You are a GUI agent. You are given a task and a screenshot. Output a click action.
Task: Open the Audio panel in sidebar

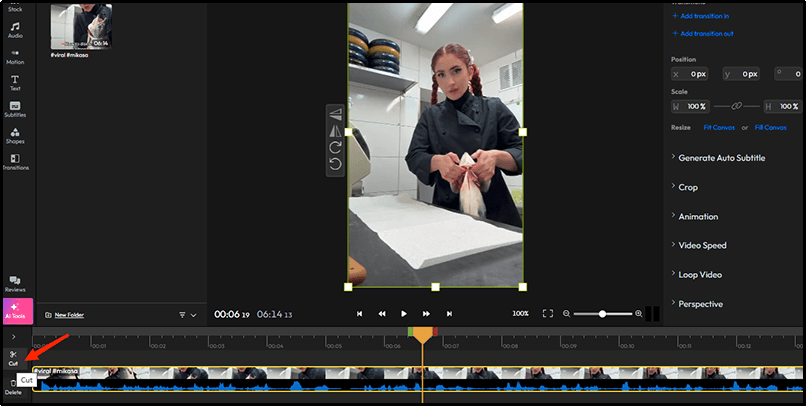(15, 28)
